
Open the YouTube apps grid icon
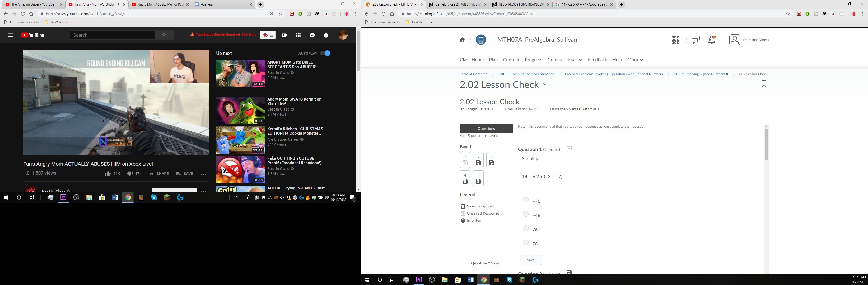pyautogui.click(x=298, y=35)
